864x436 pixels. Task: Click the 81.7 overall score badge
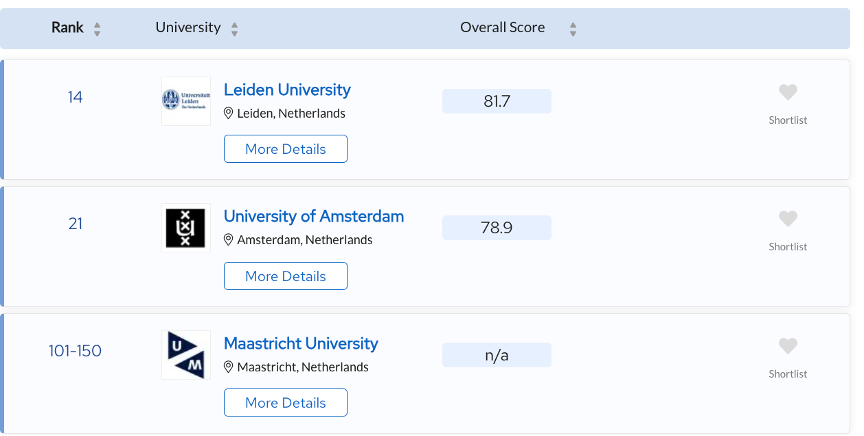tap(497, 101)
